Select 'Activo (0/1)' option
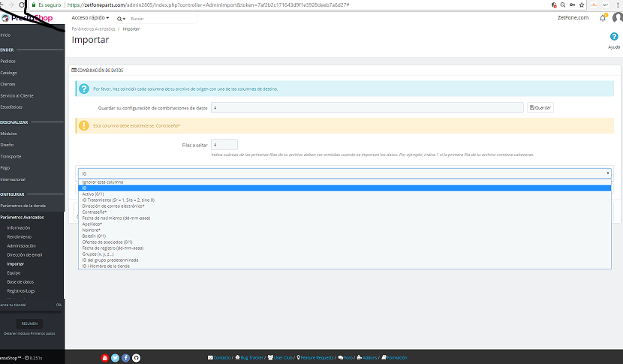 [x=345, y=194]
